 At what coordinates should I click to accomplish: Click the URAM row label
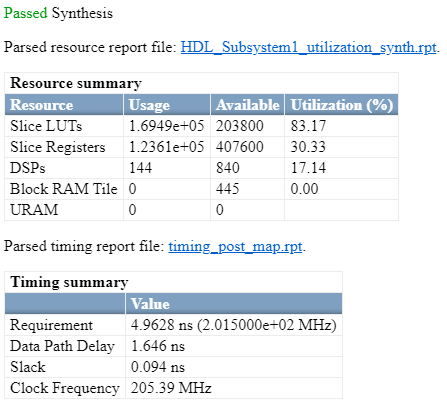pyautogui.click(x=34, y=210)
